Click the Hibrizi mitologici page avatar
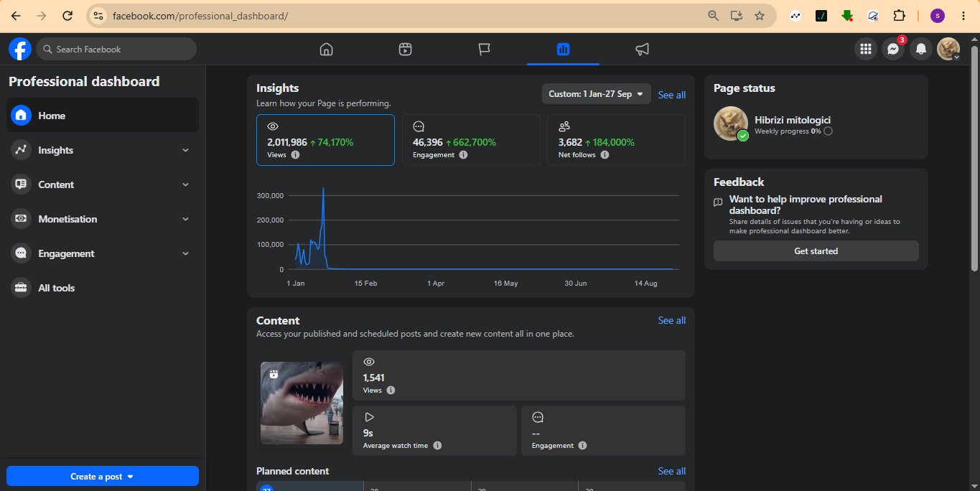The height and width of the screenshot is (491, 980). coord(731,124)
